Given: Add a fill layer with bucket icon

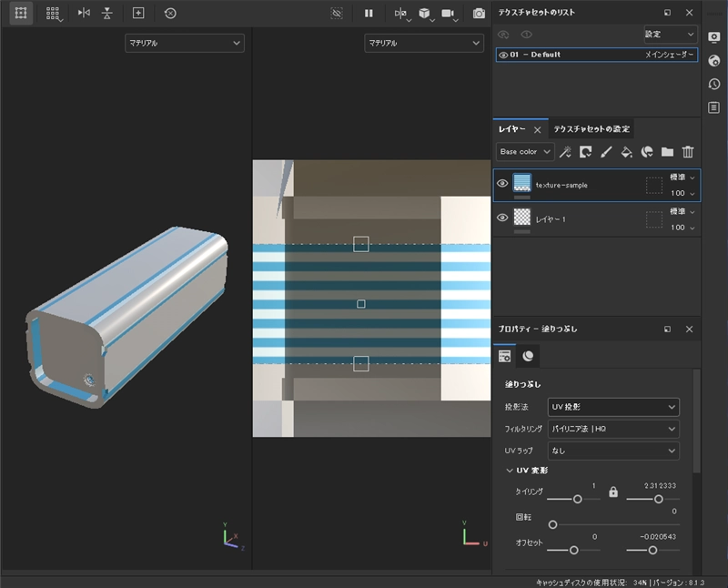Looking at the screenshot, I should (x=626, y=152).
